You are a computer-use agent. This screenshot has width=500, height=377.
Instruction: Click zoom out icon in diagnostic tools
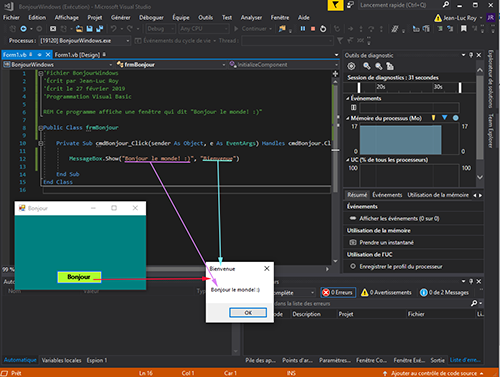pos(378,66)
